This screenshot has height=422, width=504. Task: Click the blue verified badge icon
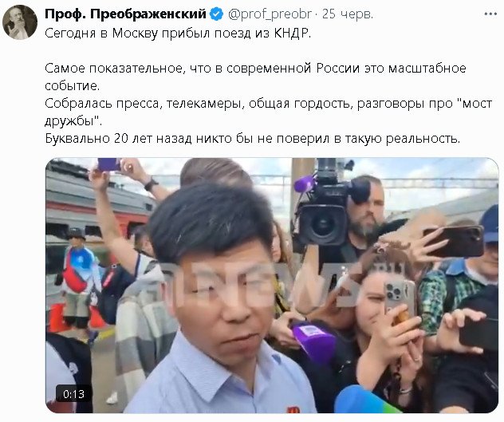point(216,14)
